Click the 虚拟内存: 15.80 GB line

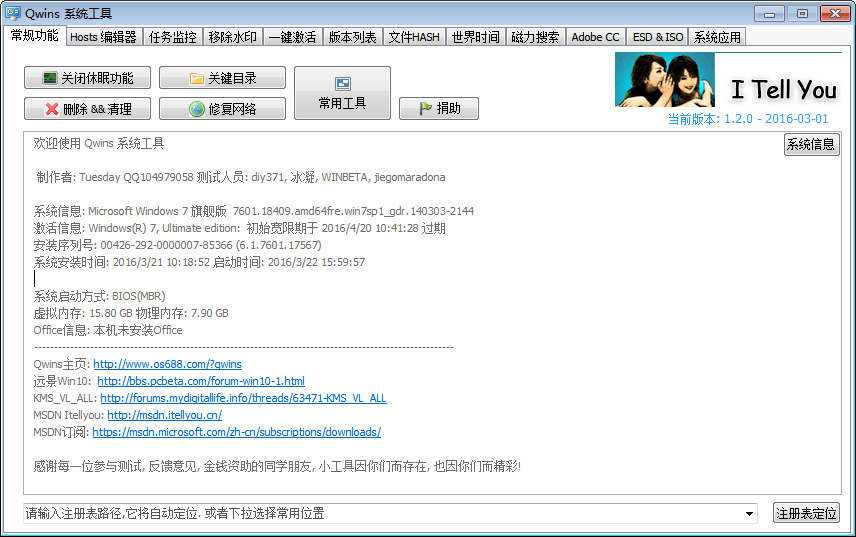click(x=131, y=313)
